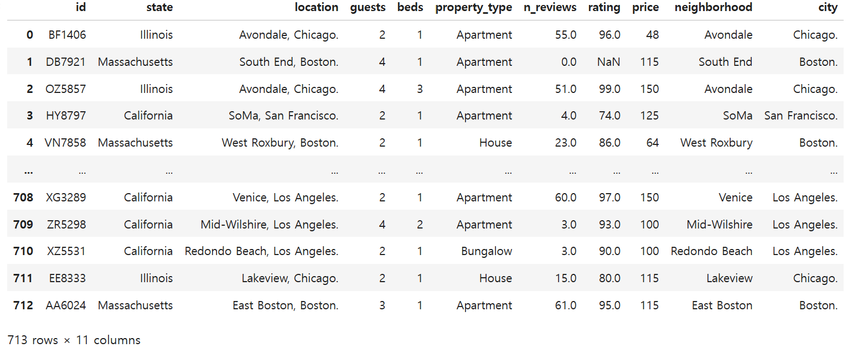Click the 'East Boston' neighborhood cell

click(x=722, y=305)
